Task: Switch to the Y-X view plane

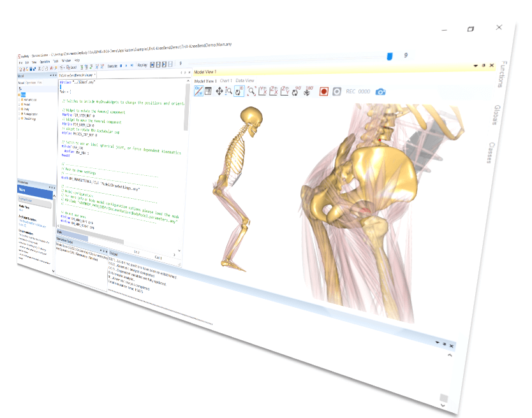Action: tap(263, 90)
